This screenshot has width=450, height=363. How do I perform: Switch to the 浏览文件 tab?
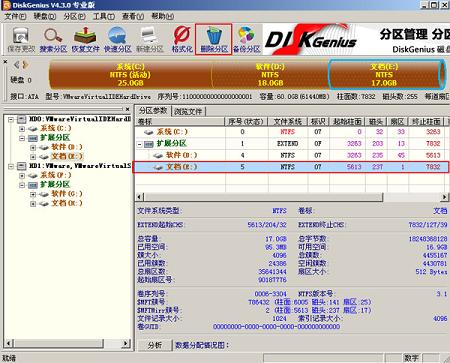tap(188, 111)
